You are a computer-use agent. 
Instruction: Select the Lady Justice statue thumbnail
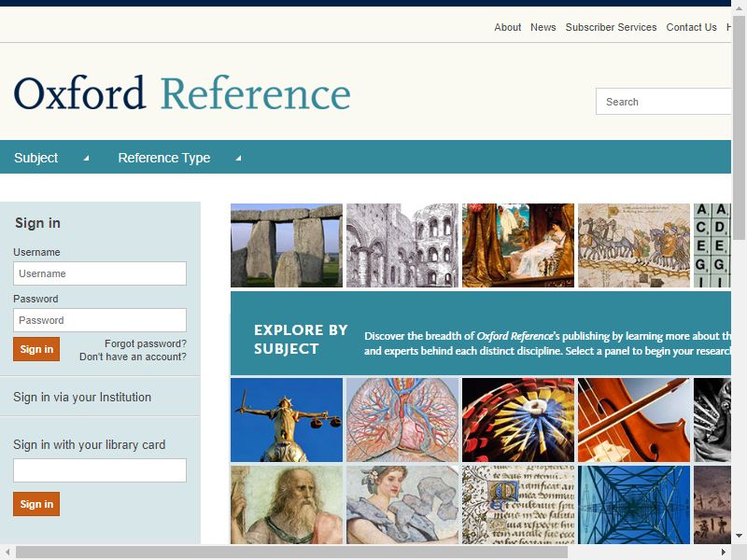287,420
